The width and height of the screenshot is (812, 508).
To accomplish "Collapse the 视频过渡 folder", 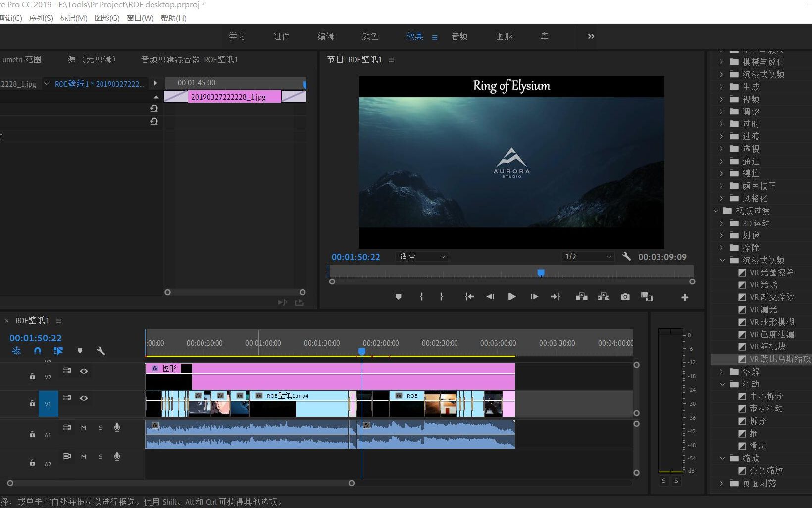I will pyautogui.click(x=716, y=211).
